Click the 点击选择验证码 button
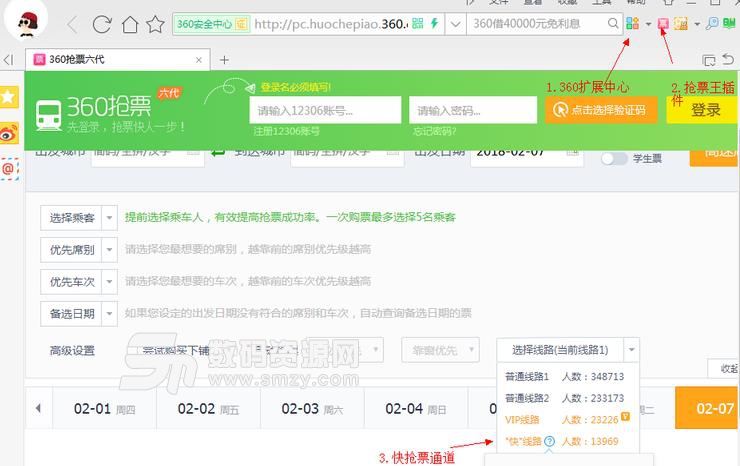Viewport: 740px width, 466px height. [x=601, y=110]
